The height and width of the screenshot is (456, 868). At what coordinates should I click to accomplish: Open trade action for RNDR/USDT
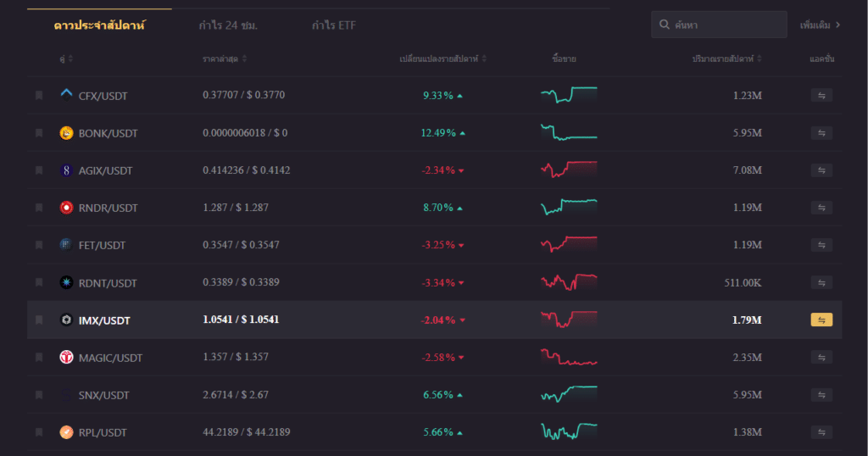pyautogui.click(x=821, y=208)
